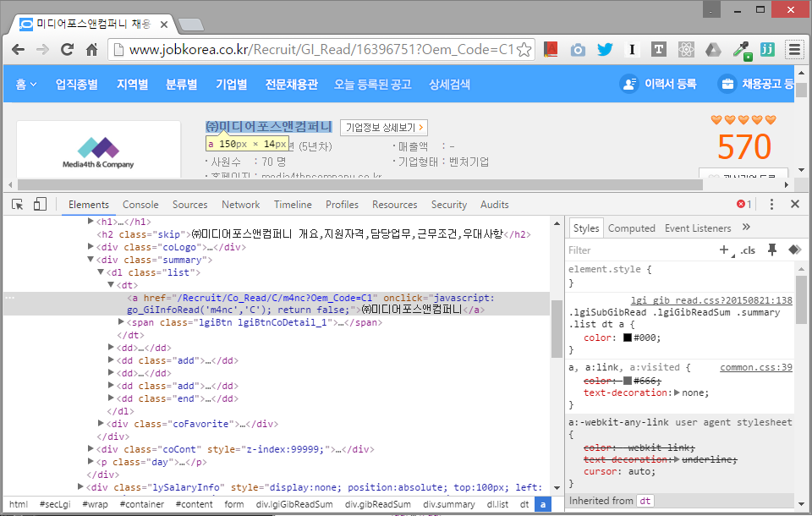Click the gray #666 color swatch

click(627, 381)
